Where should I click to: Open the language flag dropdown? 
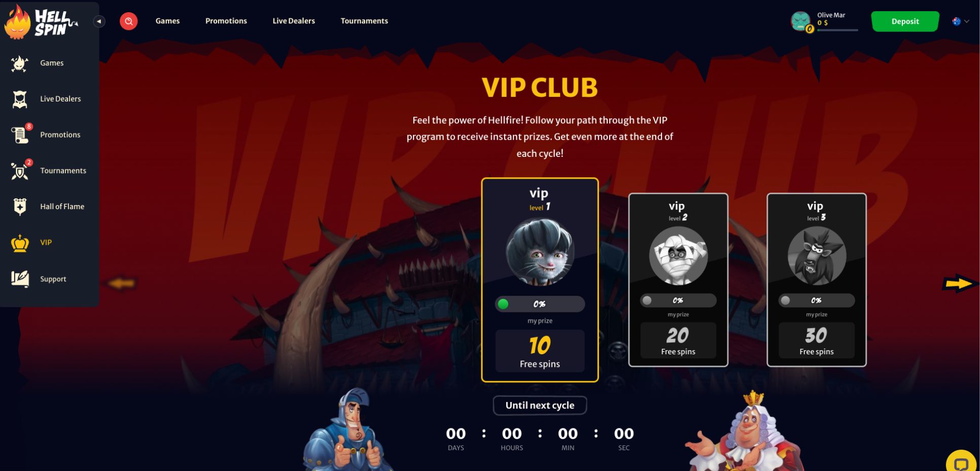961,21
